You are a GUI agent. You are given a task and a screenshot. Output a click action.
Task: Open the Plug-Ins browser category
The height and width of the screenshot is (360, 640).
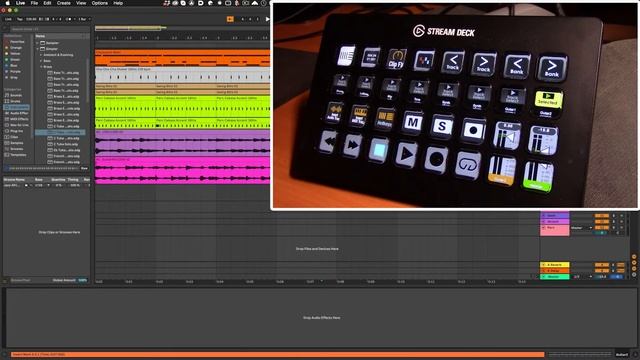pyautogui.click(x=16, y=131)
